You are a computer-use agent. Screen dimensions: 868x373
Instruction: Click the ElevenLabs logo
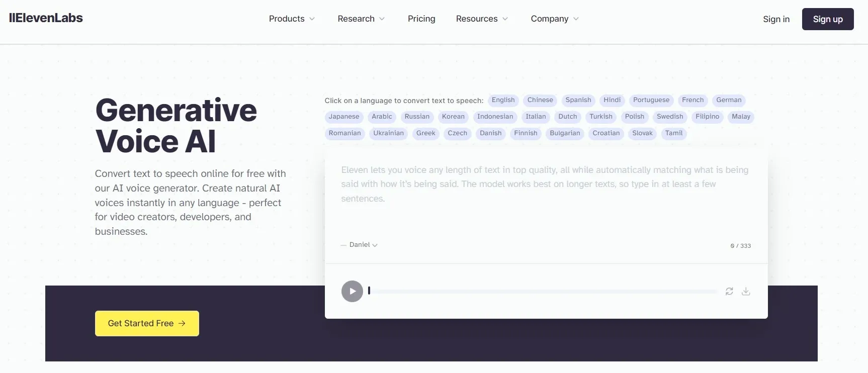[46, 18]
